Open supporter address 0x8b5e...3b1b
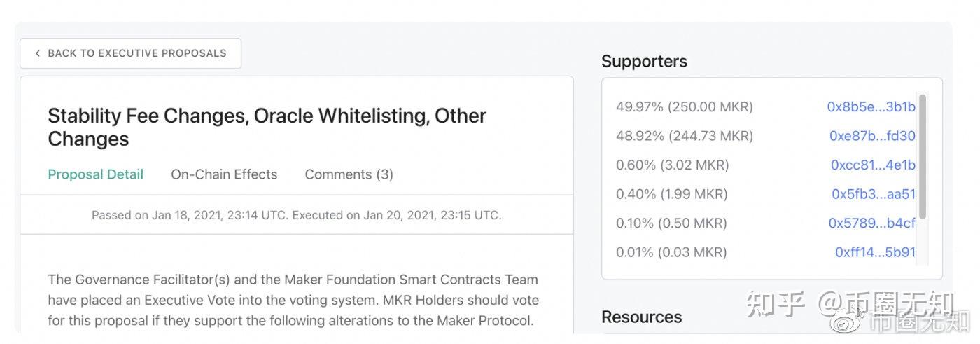This screenshot has width=980, height=344. (x=871, y=107)
